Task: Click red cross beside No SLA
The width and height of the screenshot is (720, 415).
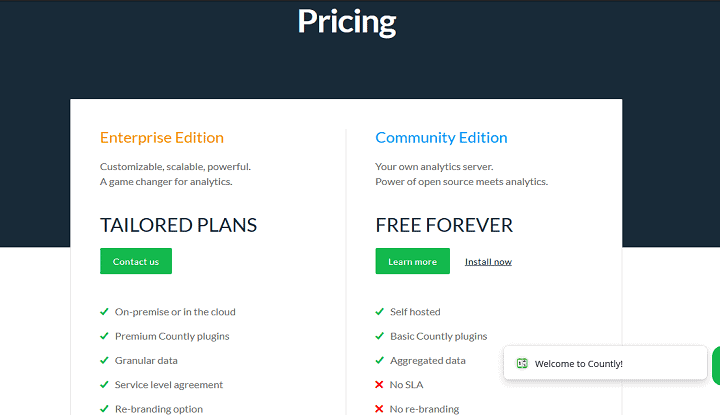Action: coord(379,385)
